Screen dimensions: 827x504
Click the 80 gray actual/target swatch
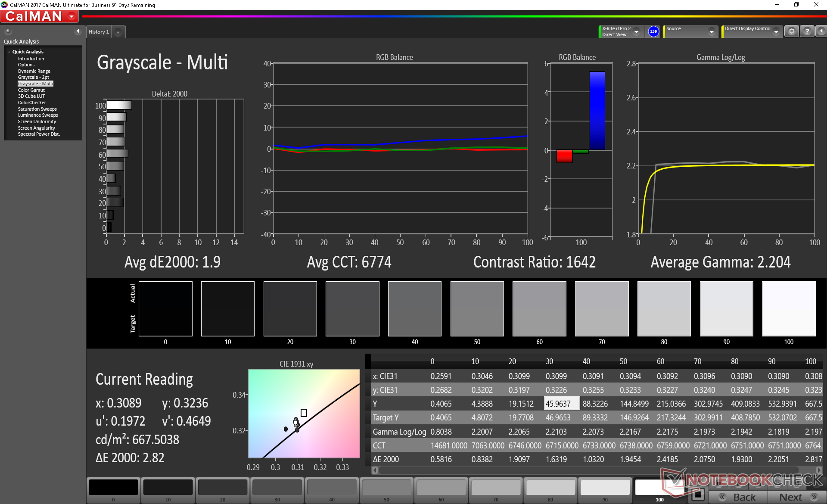[664, 309]
